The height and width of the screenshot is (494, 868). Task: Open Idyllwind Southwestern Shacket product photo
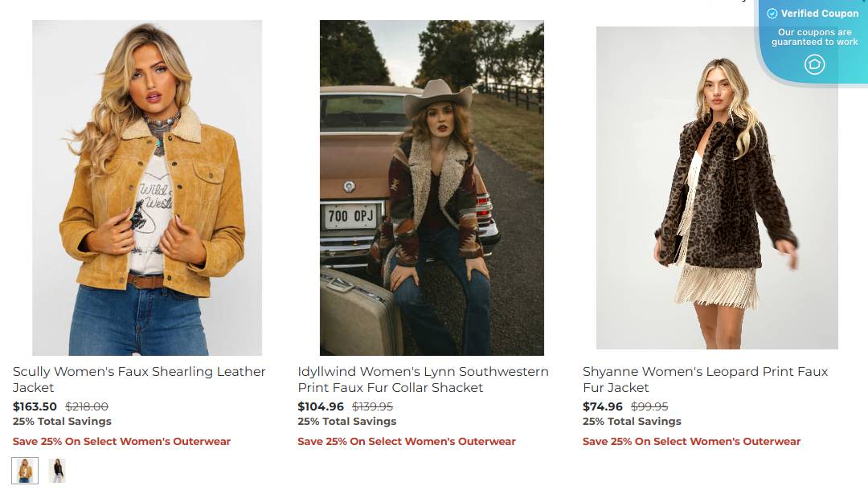pyautogui.click(x=432, y=187)
